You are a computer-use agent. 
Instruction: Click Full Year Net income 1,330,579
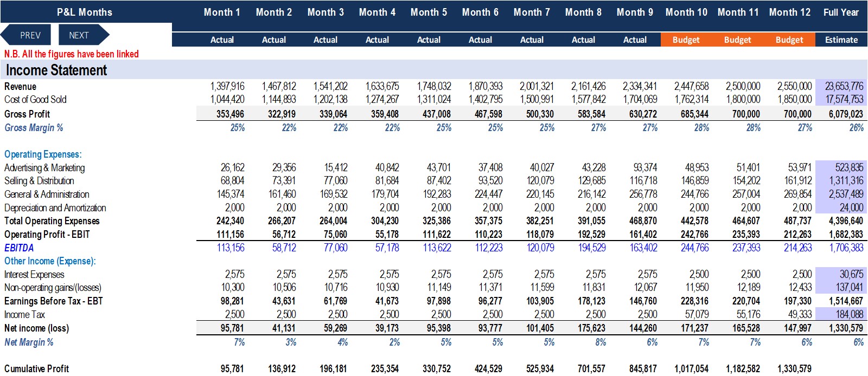pos(846,328)
